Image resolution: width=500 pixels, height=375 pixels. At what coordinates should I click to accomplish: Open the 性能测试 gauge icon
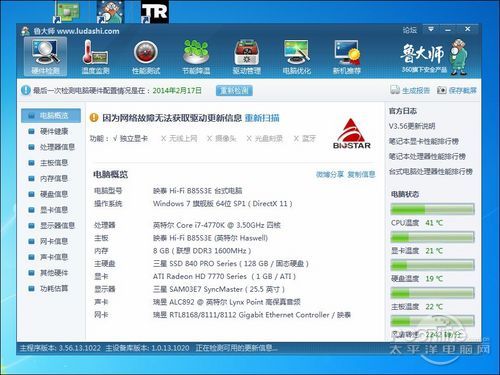(146, 56)
